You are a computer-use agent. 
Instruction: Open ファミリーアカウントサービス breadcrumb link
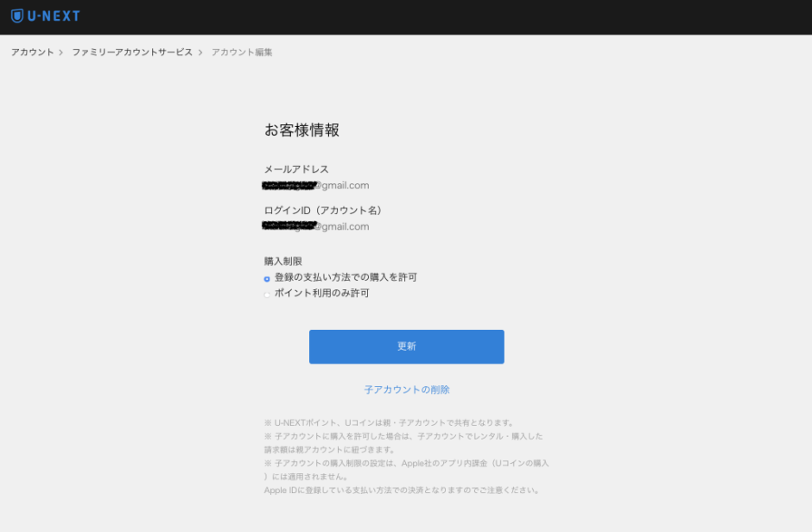coord(132,53)
